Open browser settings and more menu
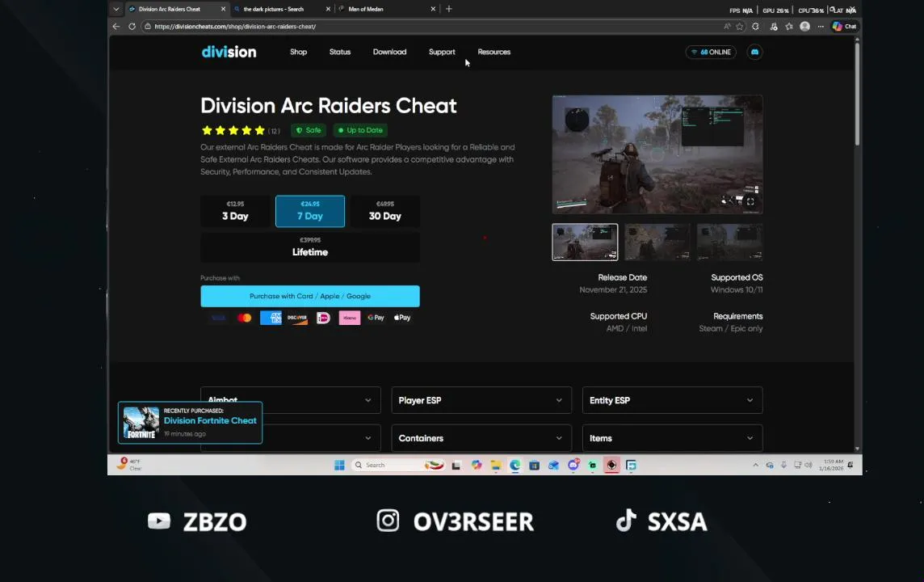The width and height of the screenshot is (924, 582). pyautogui.click(x=821, y=27)
